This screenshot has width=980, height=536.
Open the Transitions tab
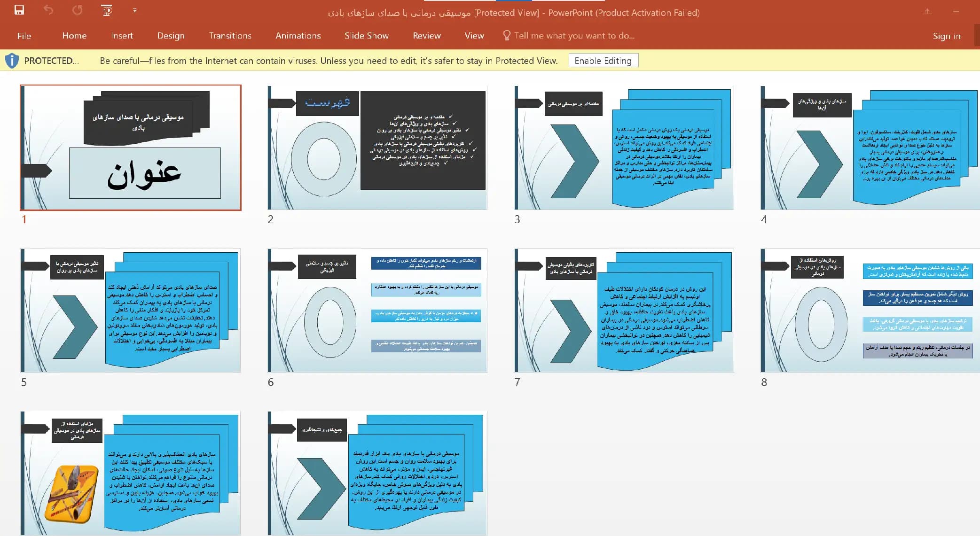coord(230,36)
